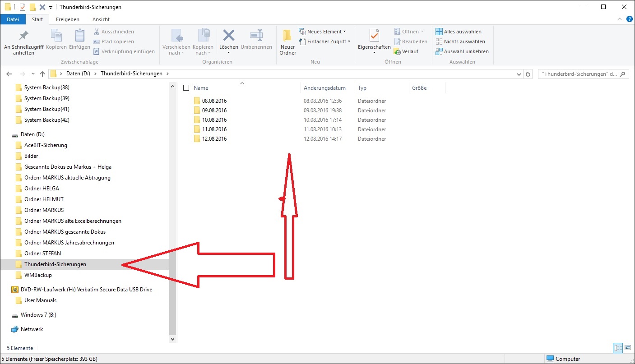635x364 pixels.
Task: Select Ordner HELGA in navigation tree
Action: (42, 189)
